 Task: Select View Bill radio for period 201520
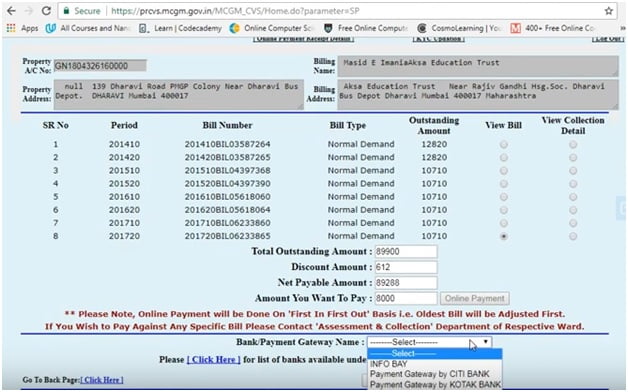point(503,184)
